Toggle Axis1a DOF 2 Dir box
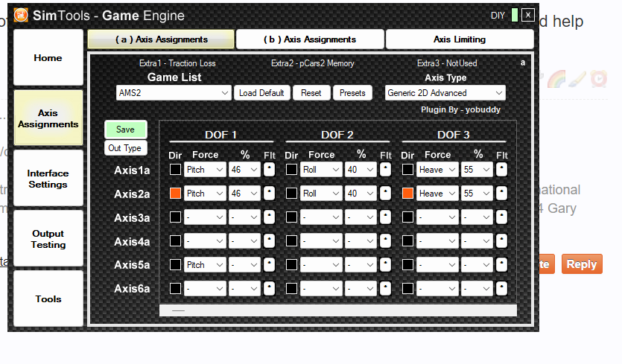Image resolution: width=622 pixels, height=364 pixels. (291, 169)
